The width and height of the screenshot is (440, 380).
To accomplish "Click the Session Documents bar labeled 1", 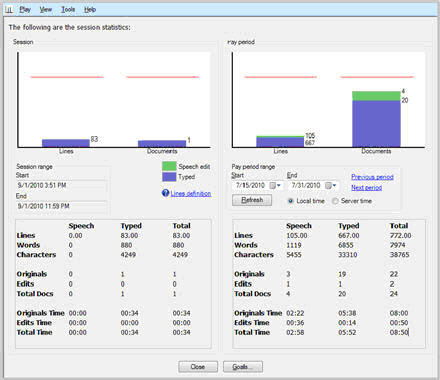I will 162,144.
